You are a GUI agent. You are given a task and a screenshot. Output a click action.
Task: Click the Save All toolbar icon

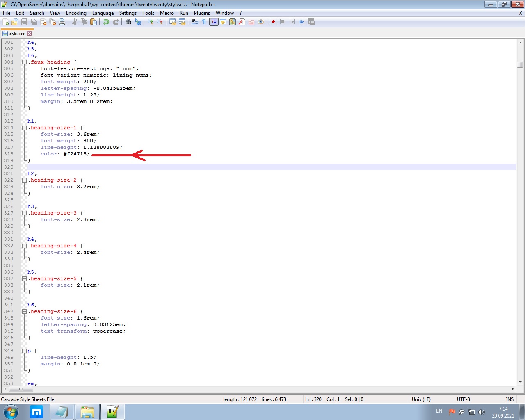(x=34, y=22)
